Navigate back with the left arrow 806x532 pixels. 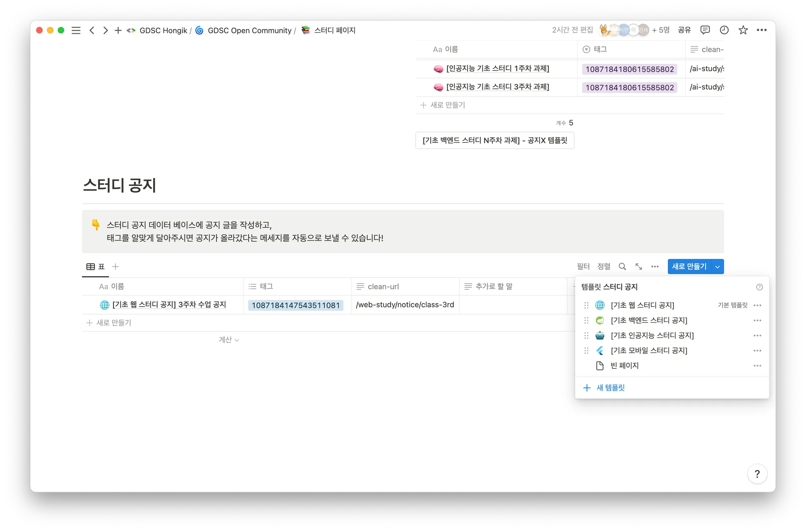[x=92, y=30]
